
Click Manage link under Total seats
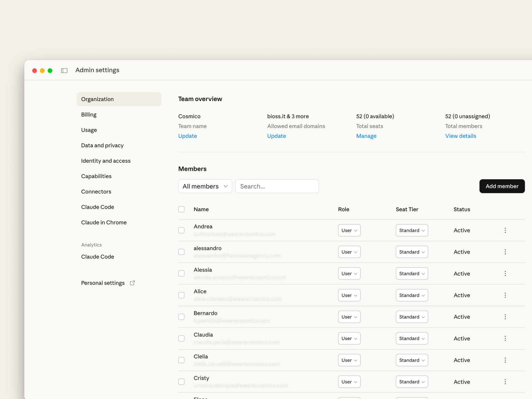tap(366, 136)
